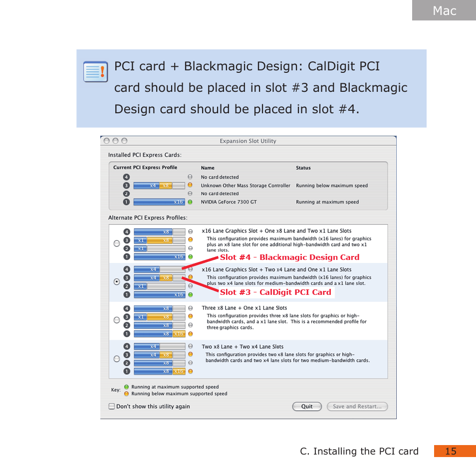This screenshot has width=476, height=476.
Task: Click slot 2 icon in Three x8 Lane profile
Action: [127, 325]
